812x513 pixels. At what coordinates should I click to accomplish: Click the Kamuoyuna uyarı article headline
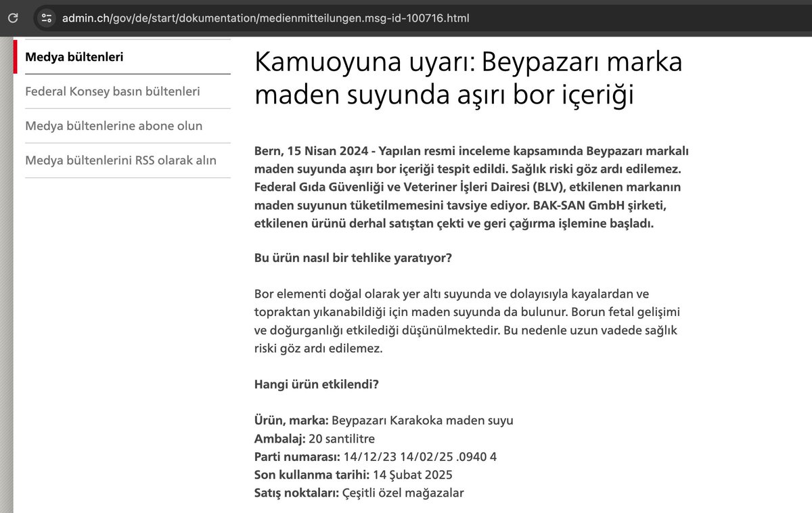(468, 78)
